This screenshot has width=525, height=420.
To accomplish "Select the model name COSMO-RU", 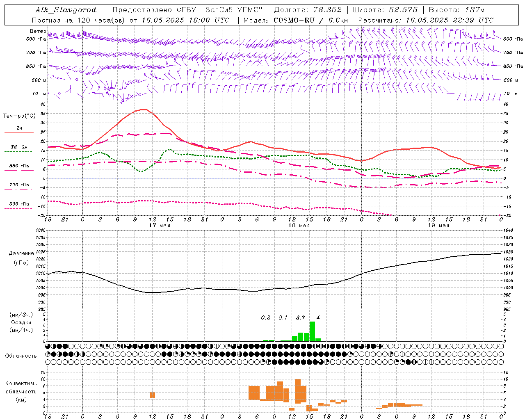I will 294,20.
